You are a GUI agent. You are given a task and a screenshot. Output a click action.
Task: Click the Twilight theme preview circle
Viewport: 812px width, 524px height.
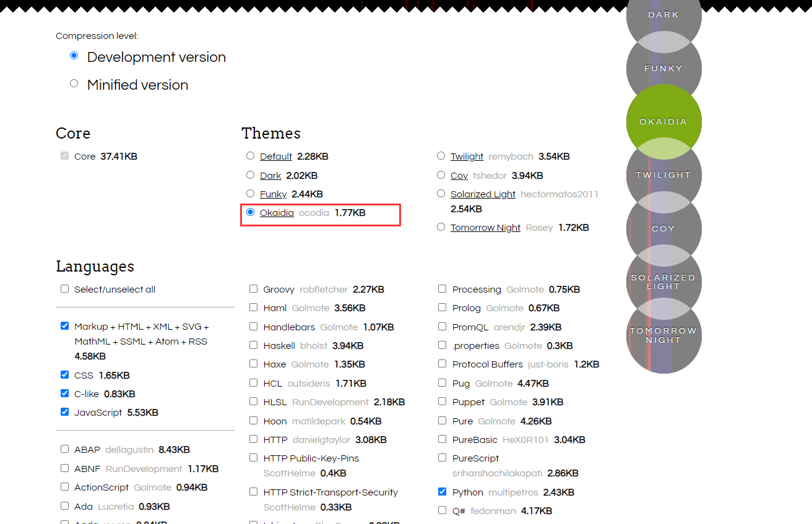[663, 175]
